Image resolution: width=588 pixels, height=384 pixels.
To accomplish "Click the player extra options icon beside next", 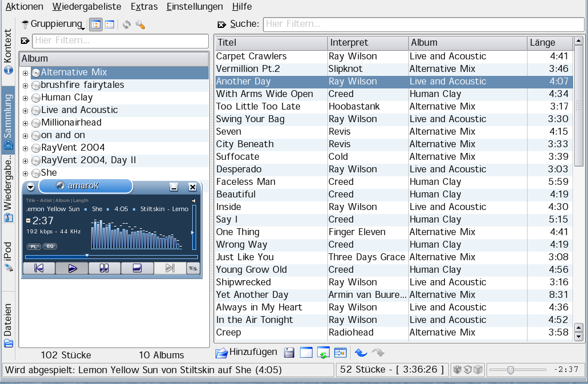I will tap(193, 268).
